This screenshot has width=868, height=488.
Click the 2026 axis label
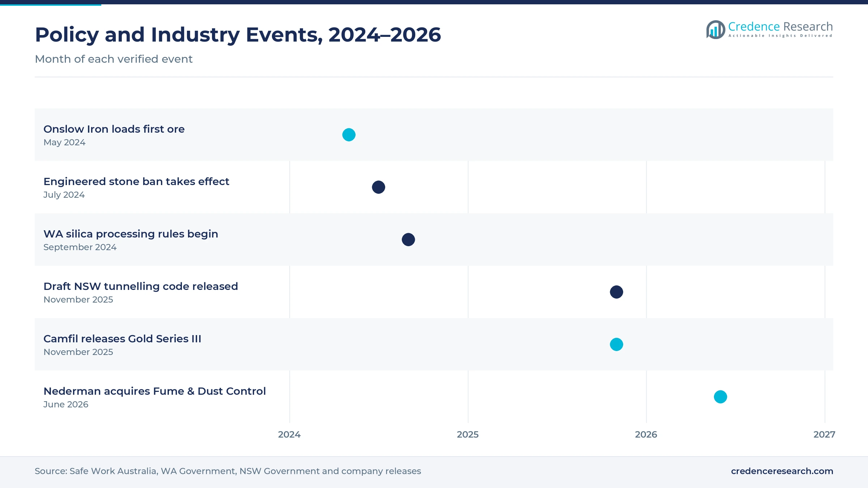point(646,435)
